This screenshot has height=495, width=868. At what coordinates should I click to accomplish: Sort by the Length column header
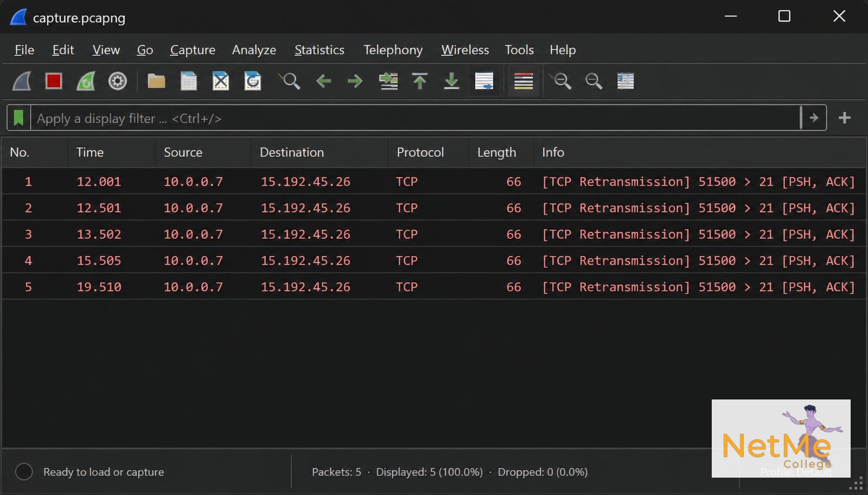tap(501, 153)
